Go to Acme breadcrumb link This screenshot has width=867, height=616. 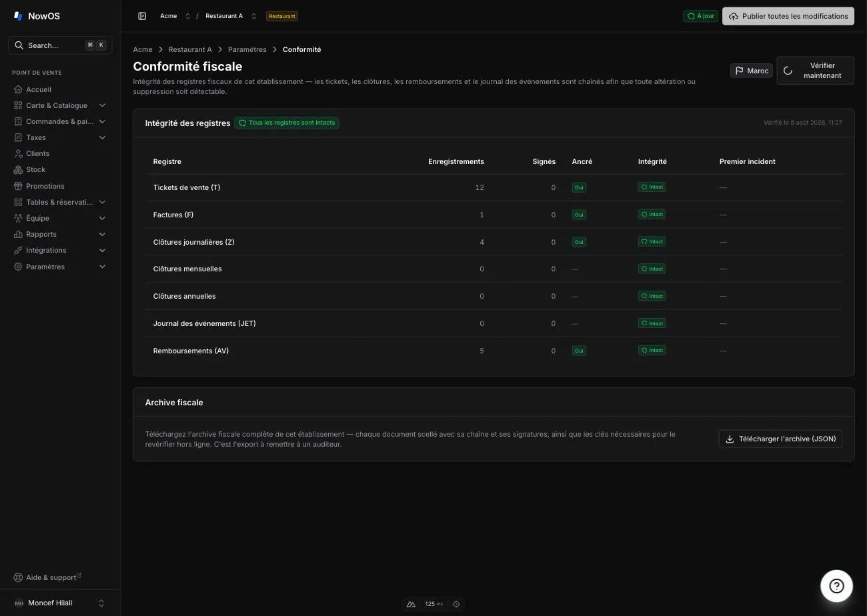click(143, 49)
